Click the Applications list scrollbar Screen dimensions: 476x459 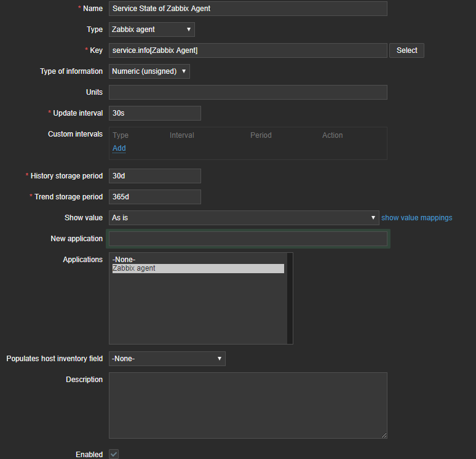290,298
